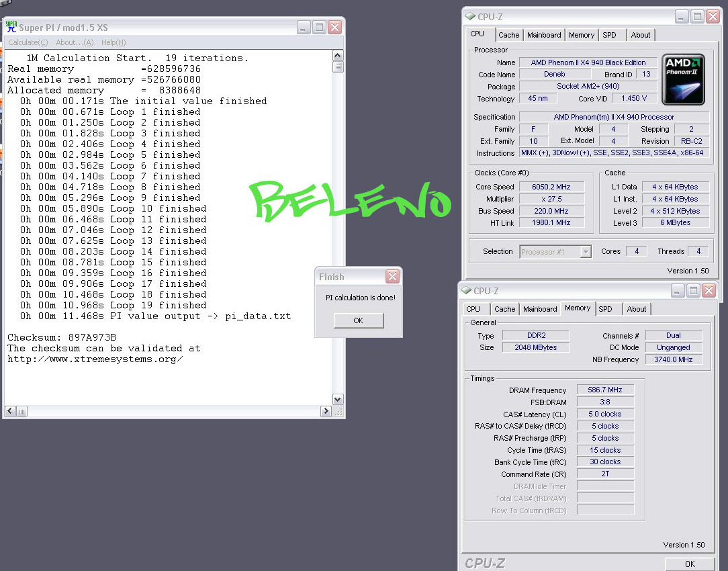The height and width of the screenshot is (571, 728).
Task: Close the Super PI window
Action: [334, 28]
